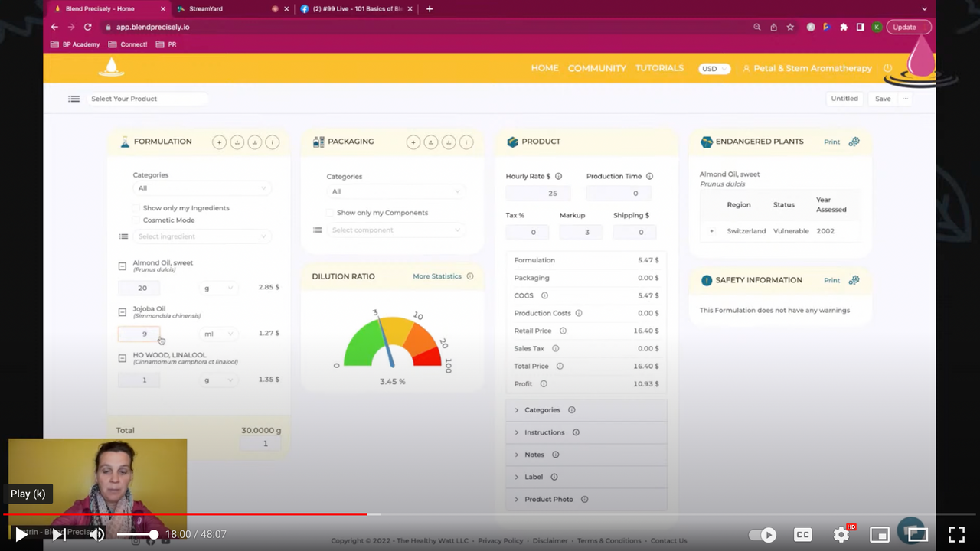Screen dimensions: 980x551
Task: Open YouTube settings gear icon
Action: (841, 534)
